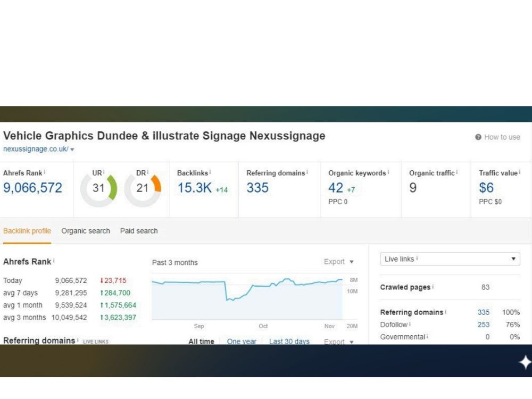The height and width of the screenshot is (399, 532).
Task: Click the info icon beside the Ahrefs Rank heading
Action: (54, 261)
